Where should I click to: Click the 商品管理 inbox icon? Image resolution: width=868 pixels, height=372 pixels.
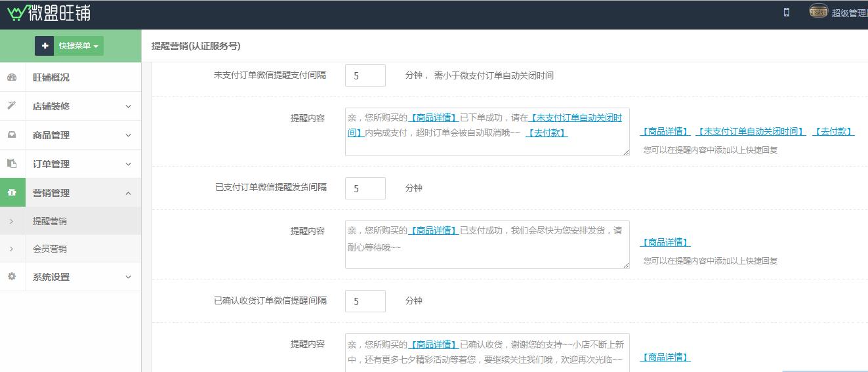[12, 135]
